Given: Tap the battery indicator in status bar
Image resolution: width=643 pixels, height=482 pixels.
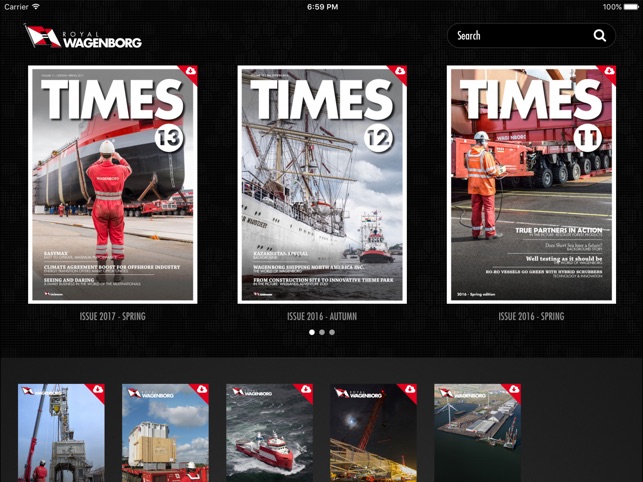Looking at the screenshot, I should coord(631,7).
